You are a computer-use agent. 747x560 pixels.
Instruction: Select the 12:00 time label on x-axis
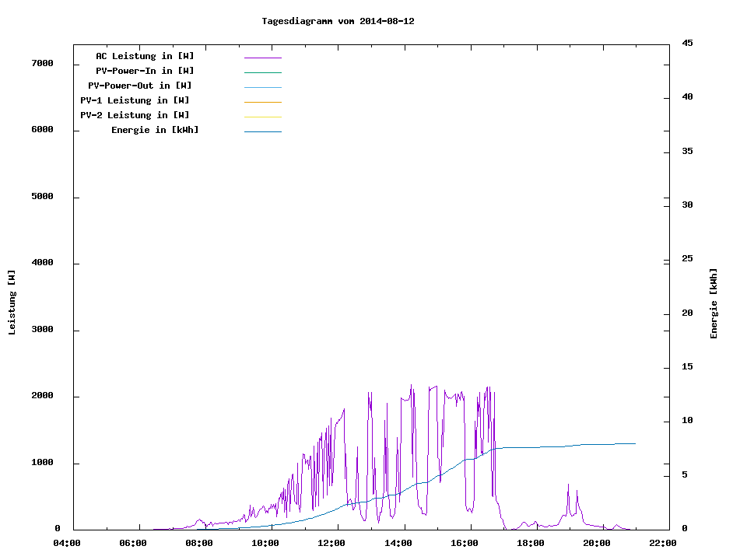coord(332,543)
